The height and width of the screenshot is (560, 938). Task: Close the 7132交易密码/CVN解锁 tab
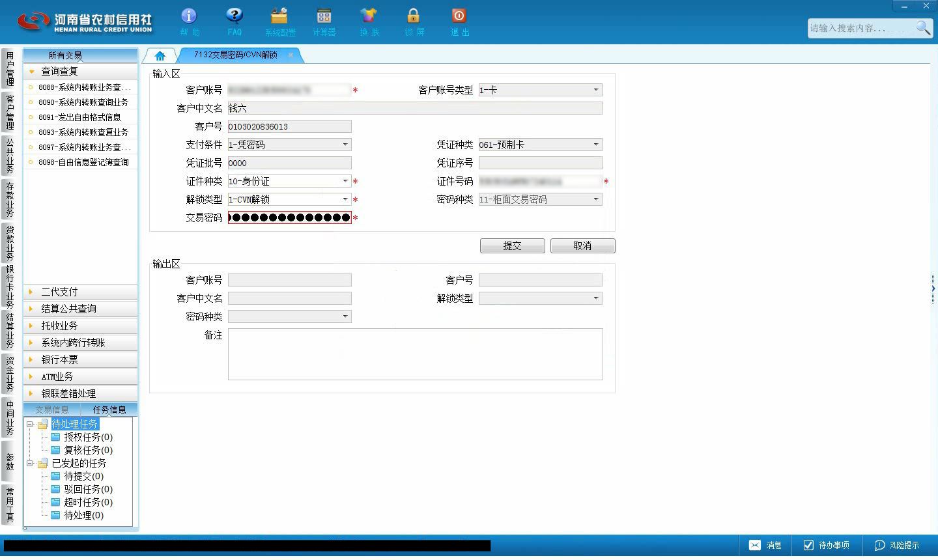pyautogui.click(x=291, y=55)
